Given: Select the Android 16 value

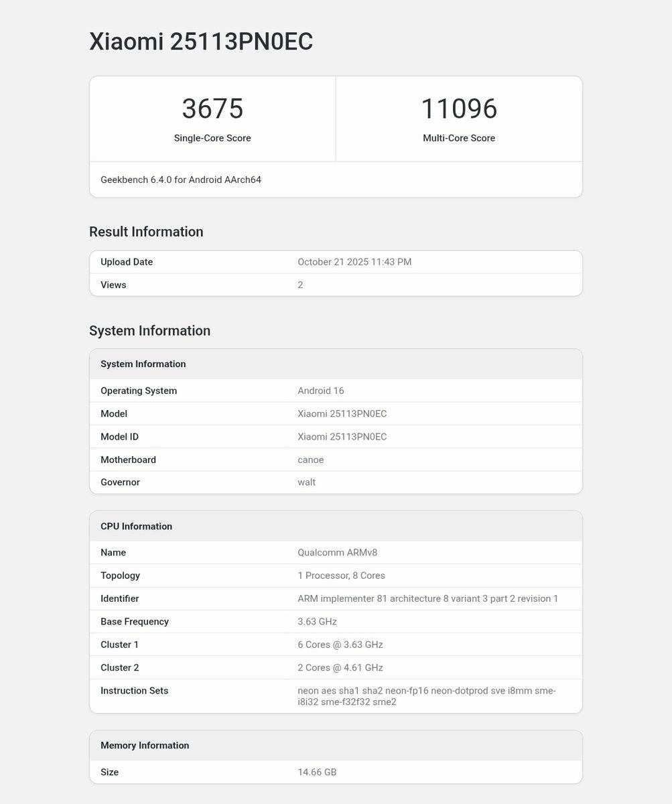Looking at the screenshot, I should pyautogui.click(x=321, y=391).
